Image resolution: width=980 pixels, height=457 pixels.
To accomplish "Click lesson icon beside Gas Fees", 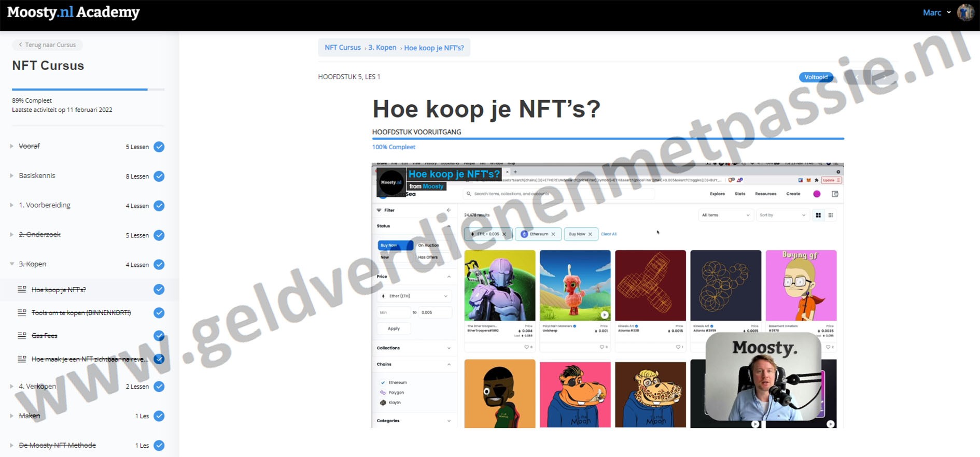I will click(x=22, y=336).
